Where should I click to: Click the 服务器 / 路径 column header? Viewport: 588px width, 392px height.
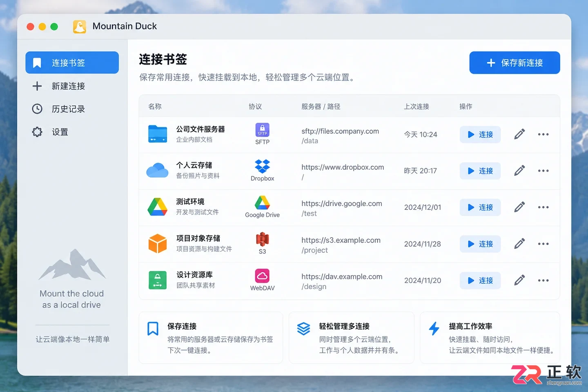[x=321, y=107]
